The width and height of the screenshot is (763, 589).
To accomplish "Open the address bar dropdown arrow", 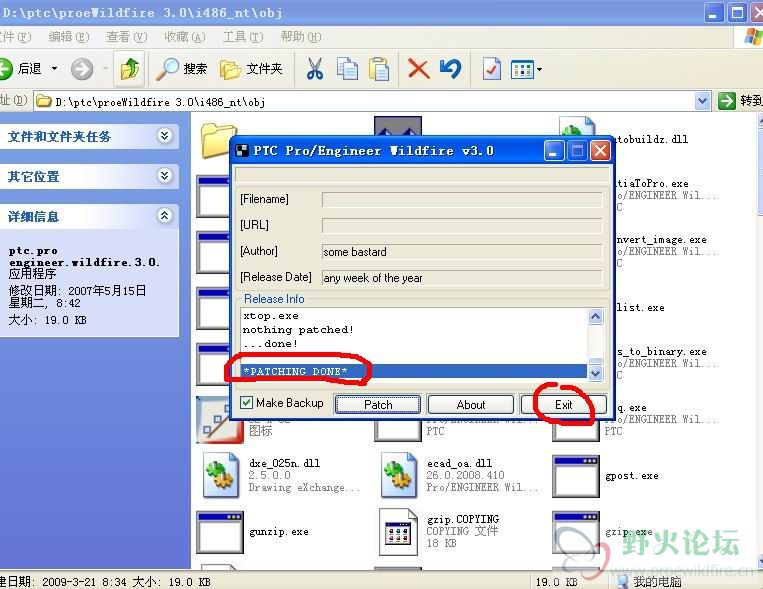I will 702,101.
